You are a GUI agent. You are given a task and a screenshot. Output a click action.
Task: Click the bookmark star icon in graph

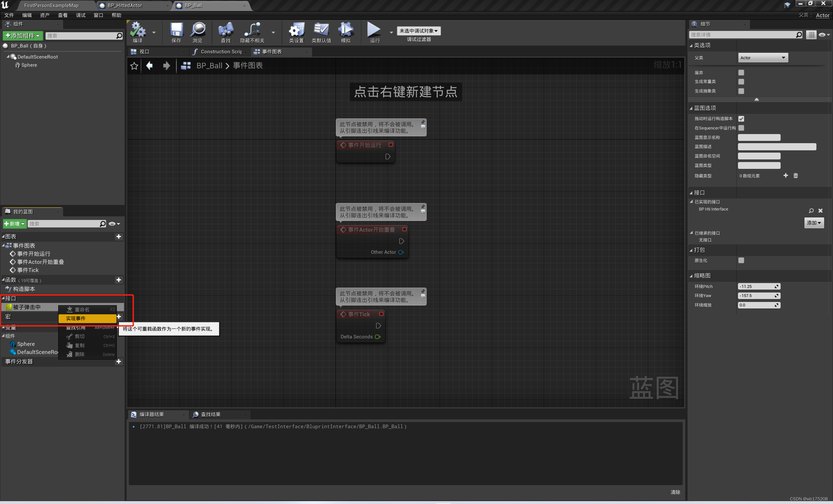point(134,66)
